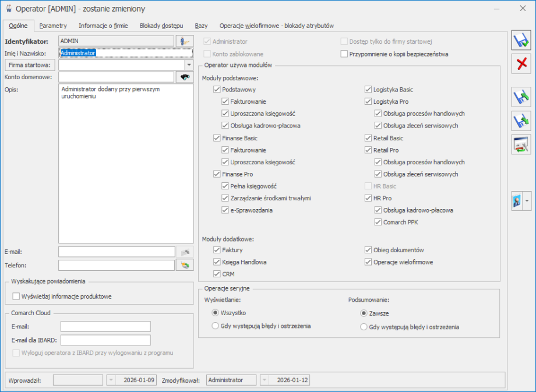The image size is (536, 392).
Task: Open the Zmodyfikował date dropdown arrow
Action: (x=265, y=380)
